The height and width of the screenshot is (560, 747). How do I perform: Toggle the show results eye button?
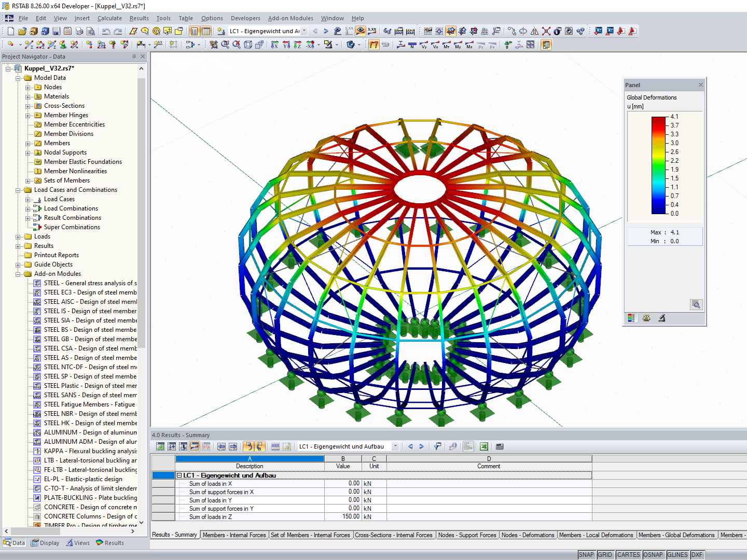[x=361, y=31]
